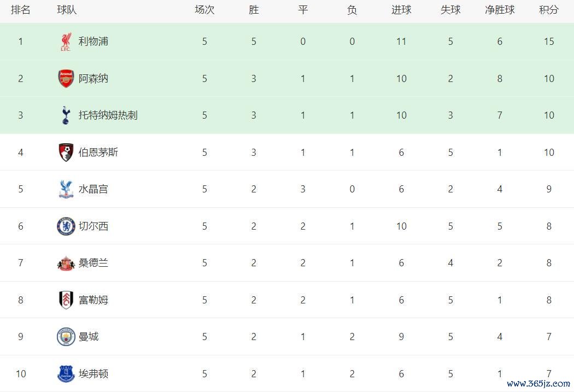This screenshot has height=392, width=574.
Task: Click the 进球 column header
Action: tap(401, 10)
